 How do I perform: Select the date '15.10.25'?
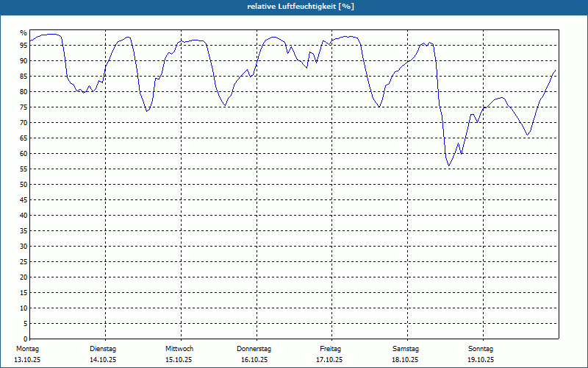[x=179, y=360]
